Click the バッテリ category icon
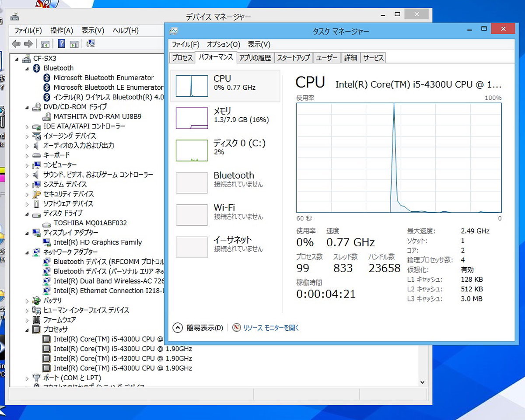The image size is (525, 420). coord(37,301)
